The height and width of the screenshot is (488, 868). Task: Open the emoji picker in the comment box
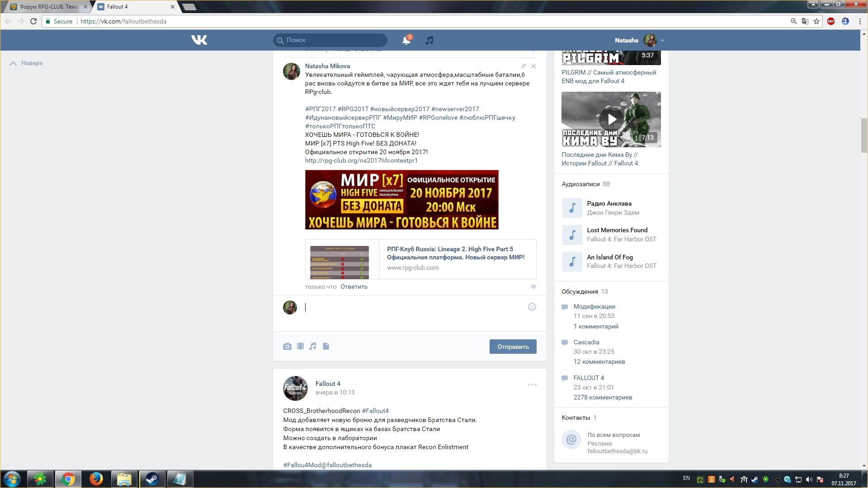532,307
